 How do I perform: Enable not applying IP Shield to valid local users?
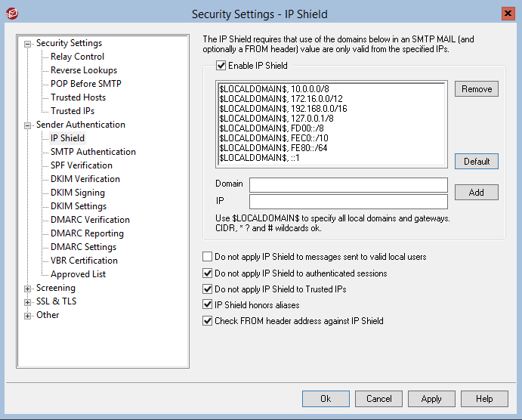point(208,257)
